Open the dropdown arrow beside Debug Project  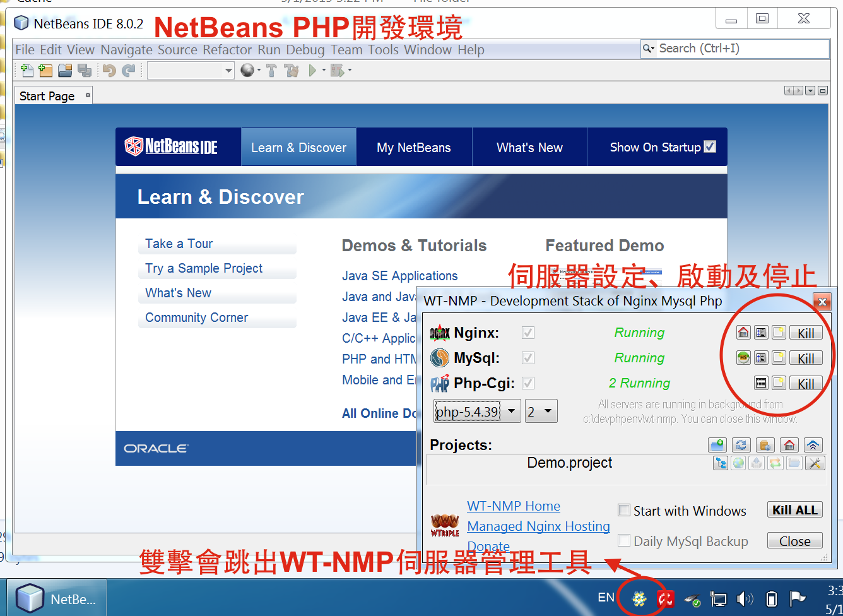(x=350, y=71)
